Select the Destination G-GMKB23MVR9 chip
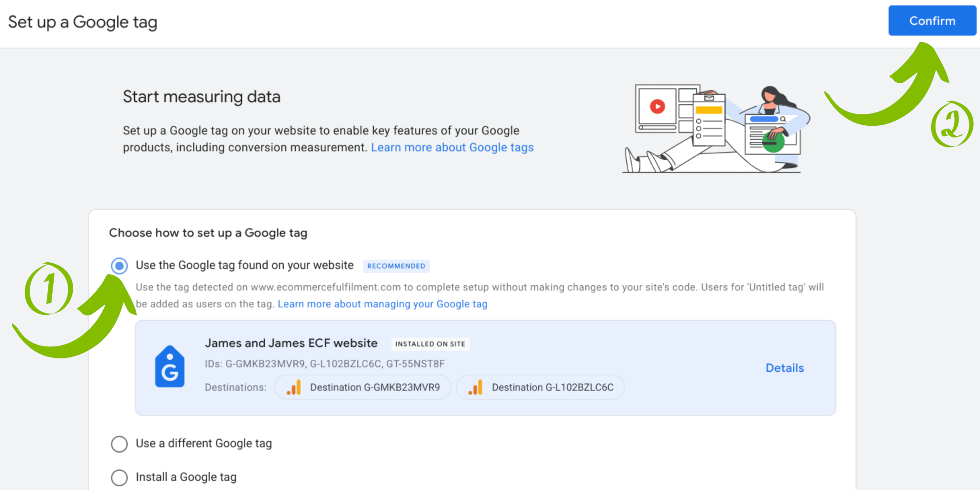Screen dimensions: 980x490 coord(363,387)
